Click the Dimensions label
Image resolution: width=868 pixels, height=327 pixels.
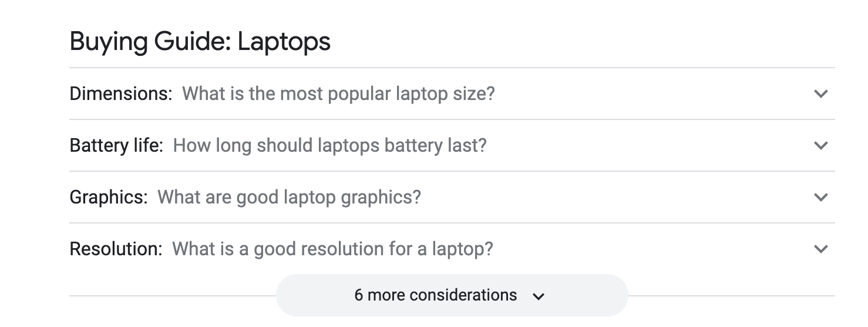point(120,94)
